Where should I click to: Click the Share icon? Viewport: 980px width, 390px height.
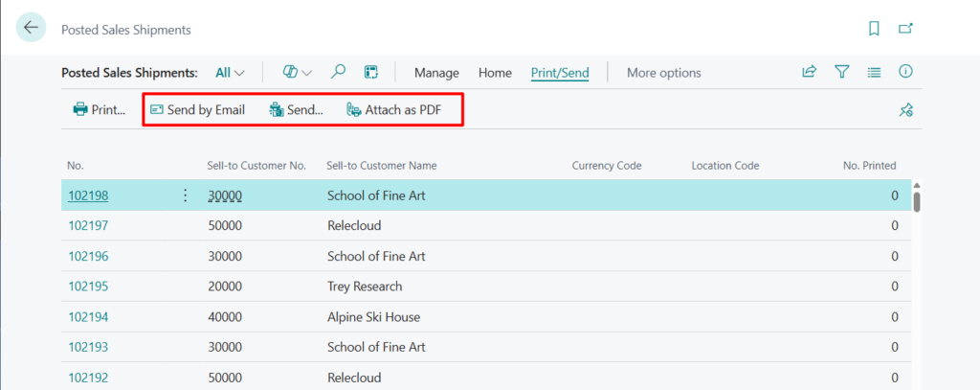tap(809, 72)
